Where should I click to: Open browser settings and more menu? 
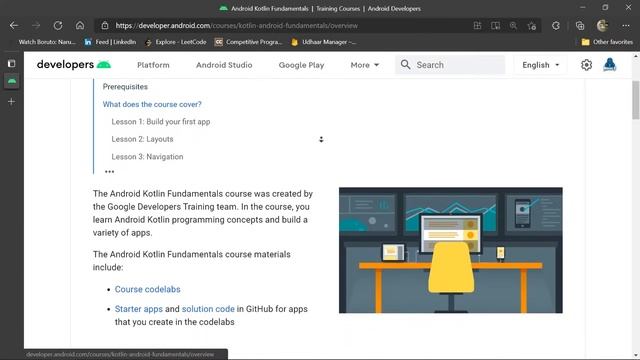click(x=626, y=25)
